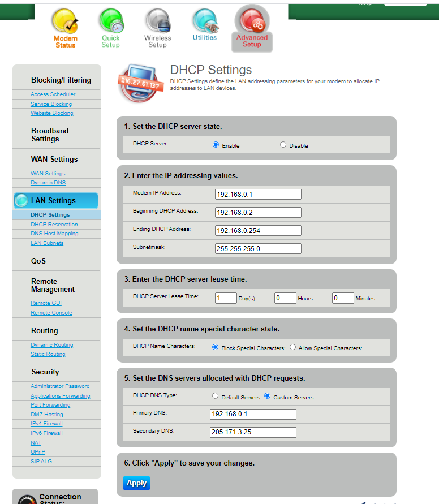This screenshot has height=504, width=439.
Task: Open Applications Forwarding link
Action: (x=61, y=396)
